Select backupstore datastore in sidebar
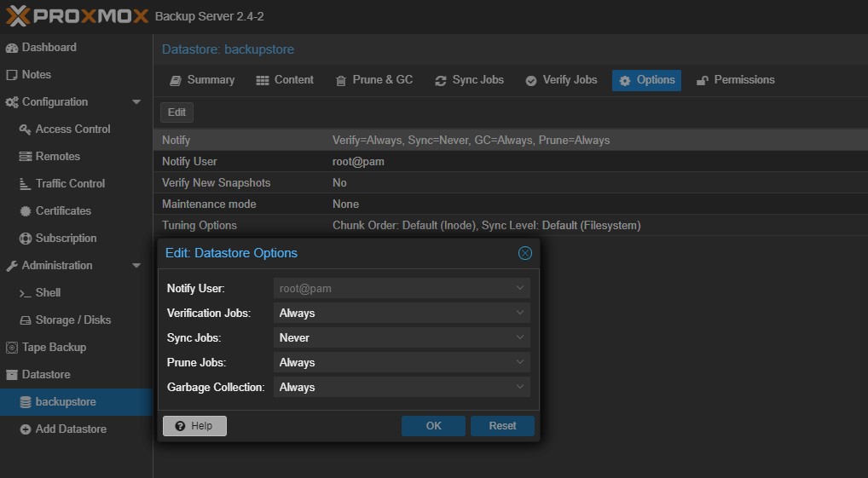The width and height of the screenshot is (868, 478). click(x=65, y=402)
